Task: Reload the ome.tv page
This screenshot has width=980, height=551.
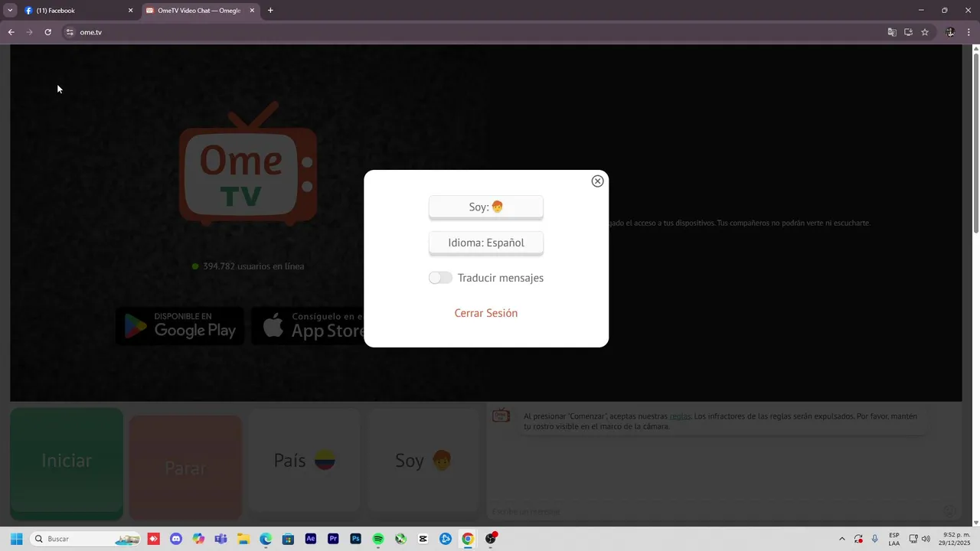Action: pos(47,32)
